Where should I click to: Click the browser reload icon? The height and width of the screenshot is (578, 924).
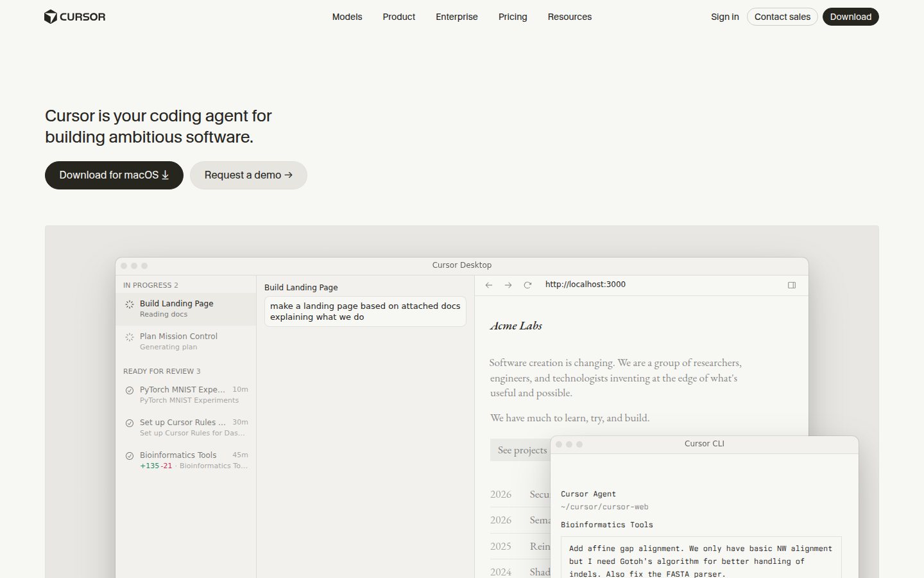pos(527,285)
